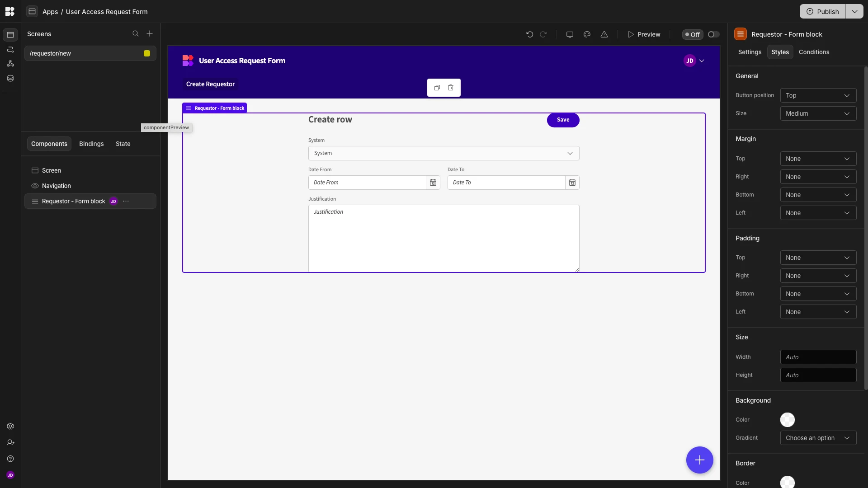Click the duplicate component icon

point(437,88)
